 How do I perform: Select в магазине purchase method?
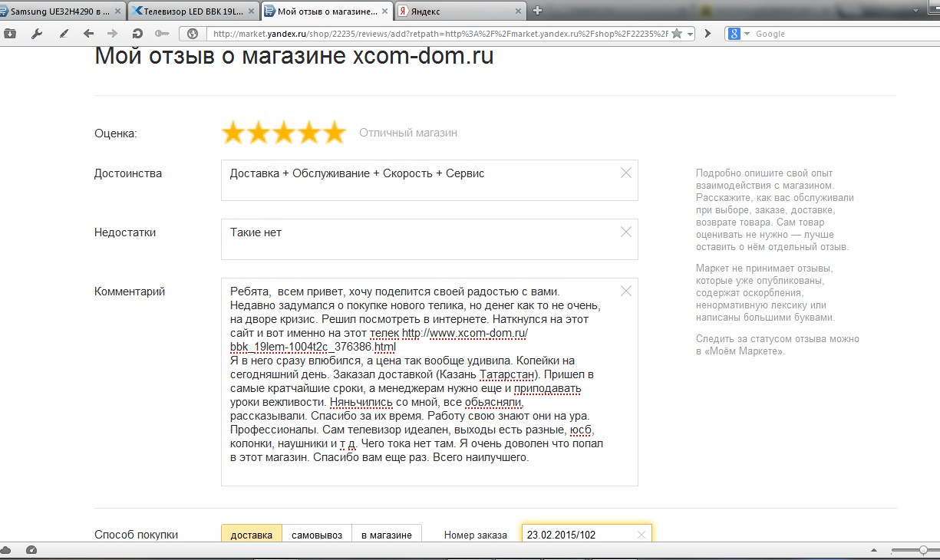387,535
